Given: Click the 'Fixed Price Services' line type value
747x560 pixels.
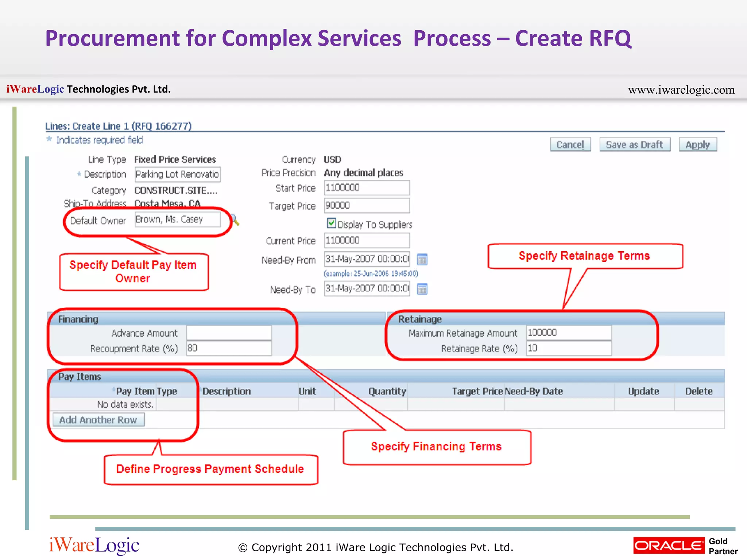Looking at the screenshot, I should click(175, 160).
